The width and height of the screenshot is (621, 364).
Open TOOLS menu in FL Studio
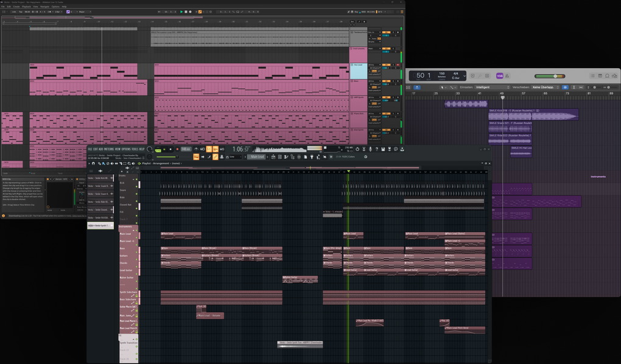point(135,149)
